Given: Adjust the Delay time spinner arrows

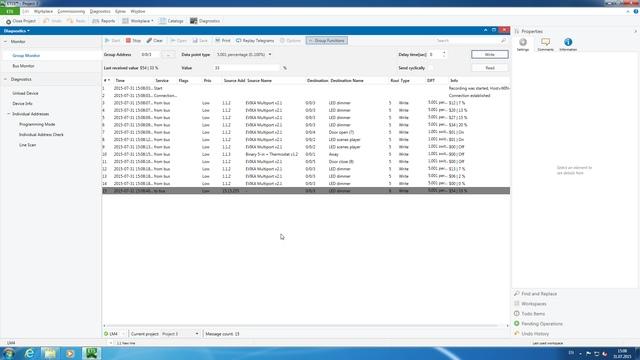Looking at the screenshot, I should [444, 54].
